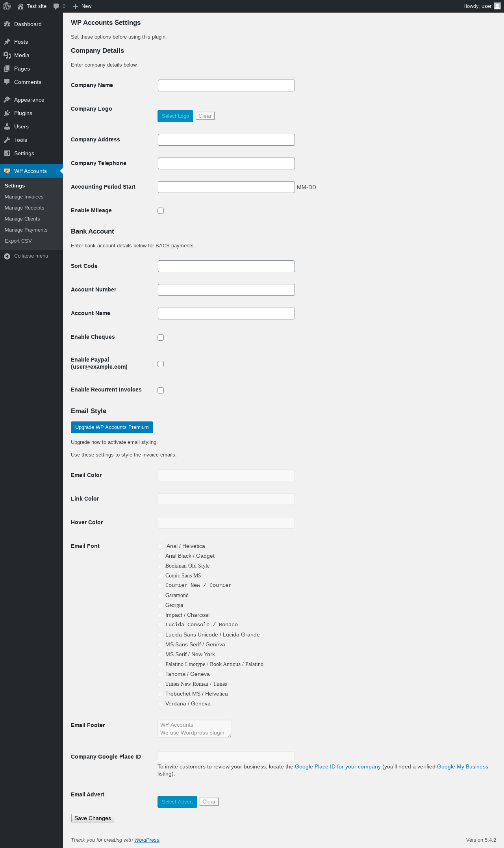Viewport: 504px width, 848px height.
Task: Click the user avatar icon
Action: [x=497, y=6]
